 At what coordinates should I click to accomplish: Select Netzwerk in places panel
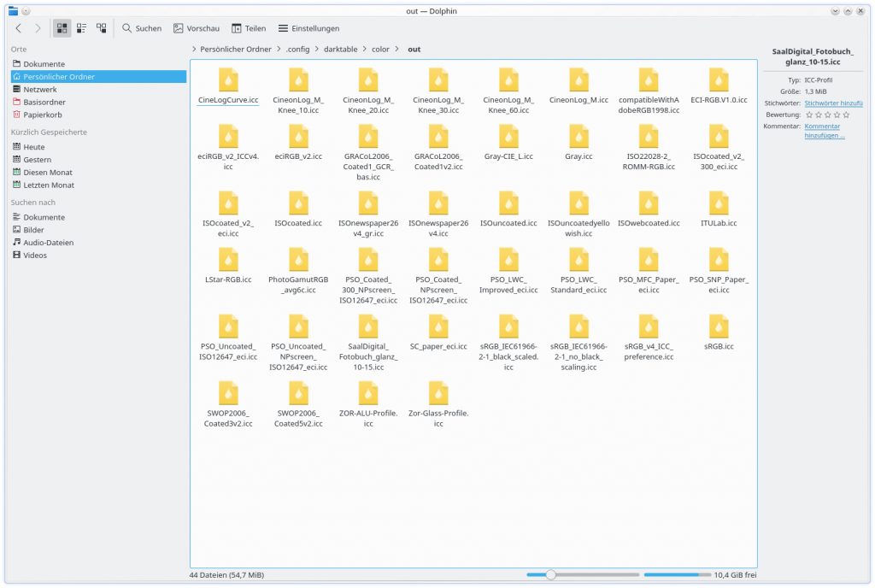pos(40,89)
